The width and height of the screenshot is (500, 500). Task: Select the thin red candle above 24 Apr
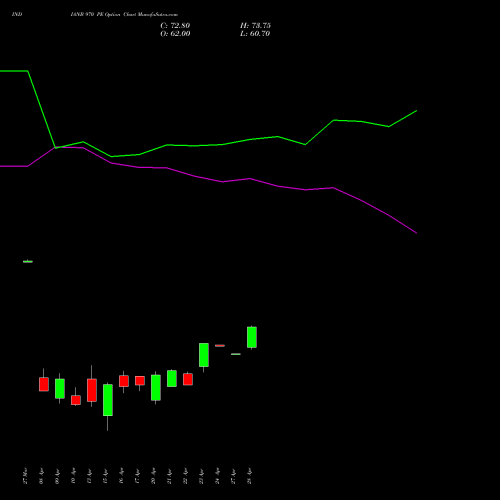[x=220, y=346]
